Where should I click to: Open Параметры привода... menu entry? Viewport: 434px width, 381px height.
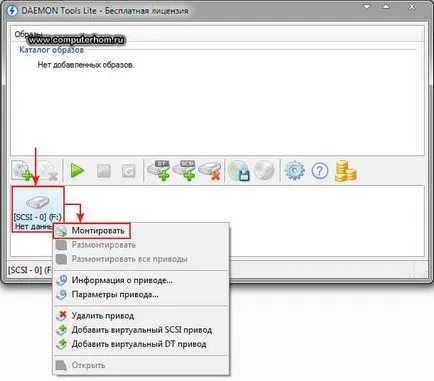142,295
